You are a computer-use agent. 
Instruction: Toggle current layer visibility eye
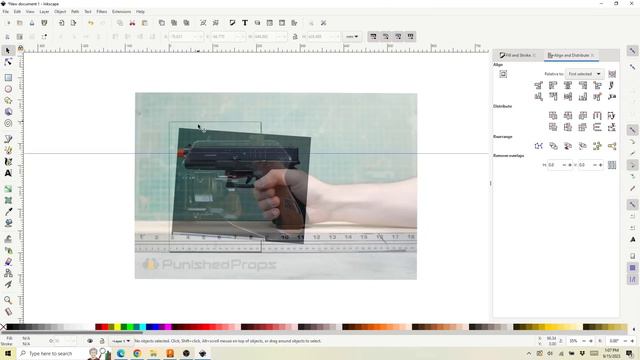(90, 341)
